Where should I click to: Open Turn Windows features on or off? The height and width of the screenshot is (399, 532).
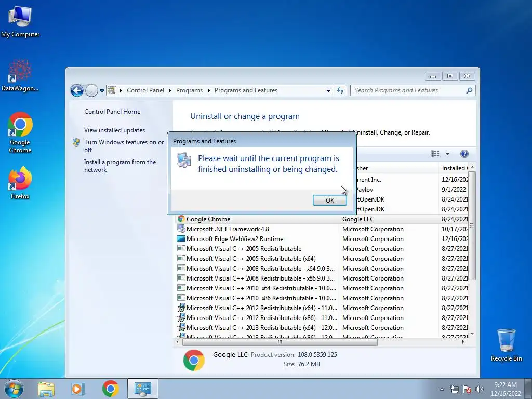(x=124, y=146)
